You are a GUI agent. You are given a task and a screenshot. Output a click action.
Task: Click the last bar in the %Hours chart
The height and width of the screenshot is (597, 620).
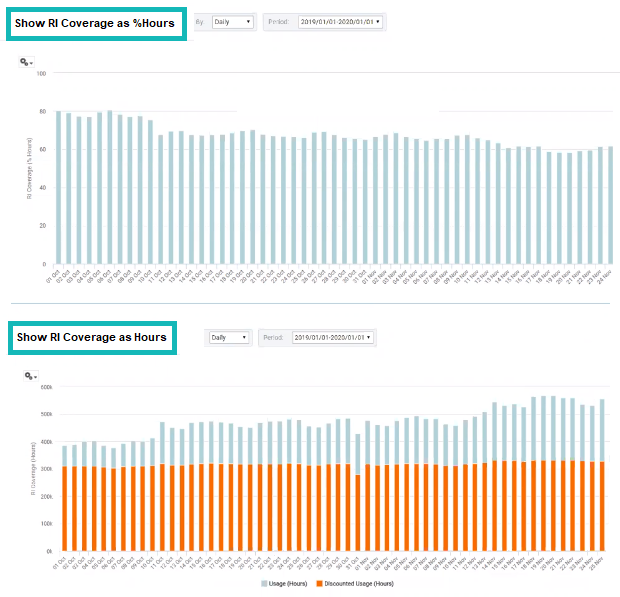pyautogui.click(x=610, y=205)
